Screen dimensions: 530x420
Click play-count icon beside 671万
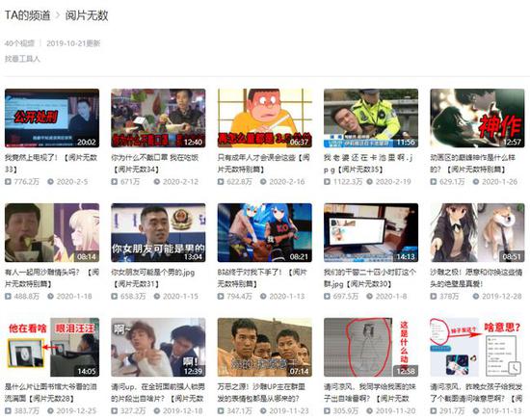[115, 182]
